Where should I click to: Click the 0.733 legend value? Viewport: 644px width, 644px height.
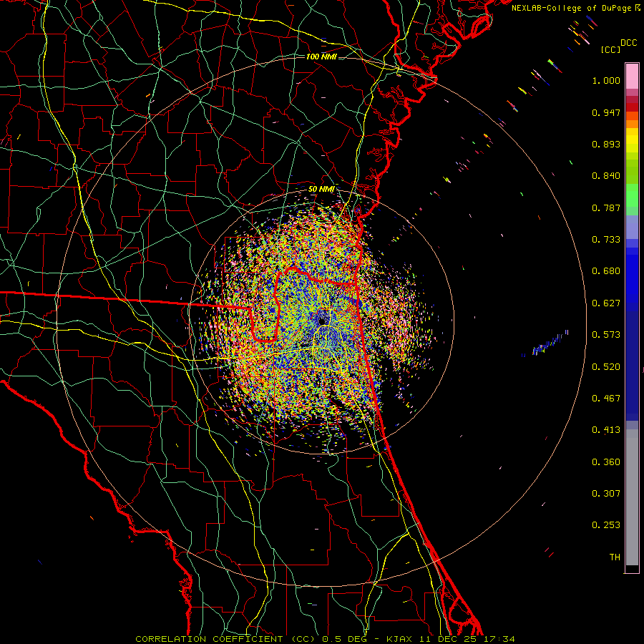[x=606, y=240]
